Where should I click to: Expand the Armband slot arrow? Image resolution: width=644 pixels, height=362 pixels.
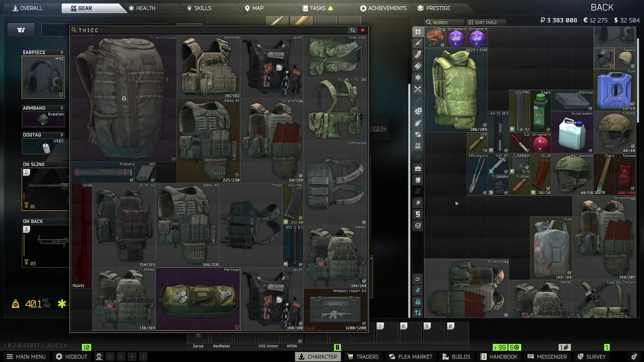click(62, 108)
